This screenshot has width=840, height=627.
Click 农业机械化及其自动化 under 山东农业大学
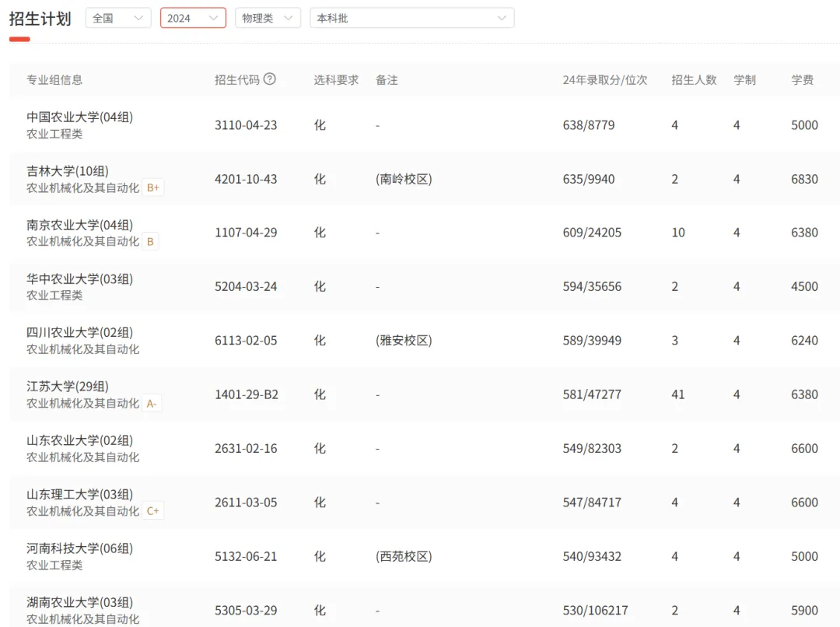[x=83, y=457]
